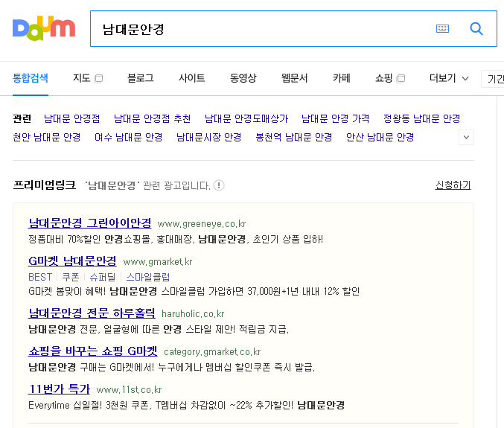Screen dimensions: 504x428
Task: Click description 남대문안경 전문, 얼굴형에 따른 안경
Action: click(x=105, y=329)
